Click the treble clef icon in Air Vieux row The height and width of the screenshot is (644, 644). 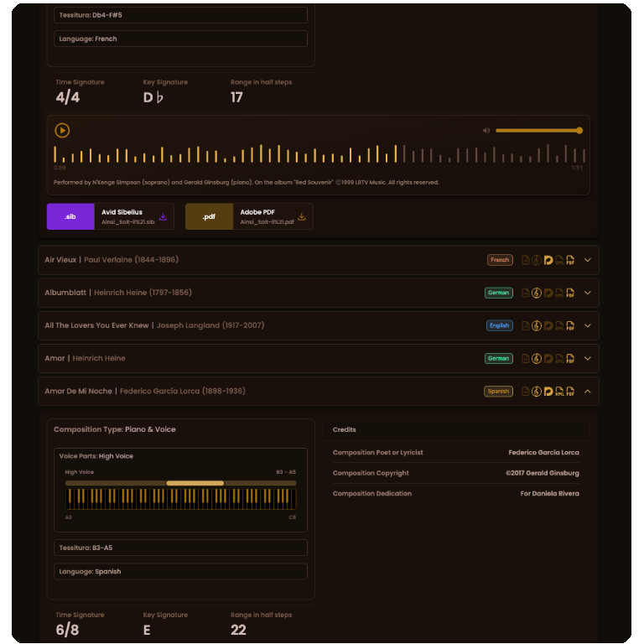(537, 260)
